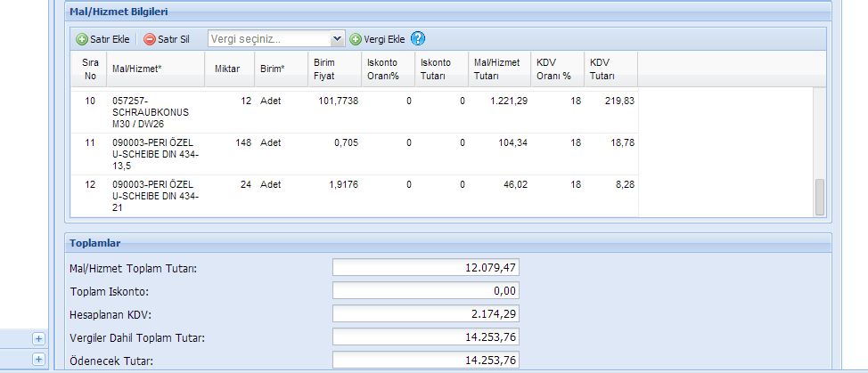Click the quantity cell showing 148
Viewport: 868px width, 373px height.
click(x=241, y=142)
